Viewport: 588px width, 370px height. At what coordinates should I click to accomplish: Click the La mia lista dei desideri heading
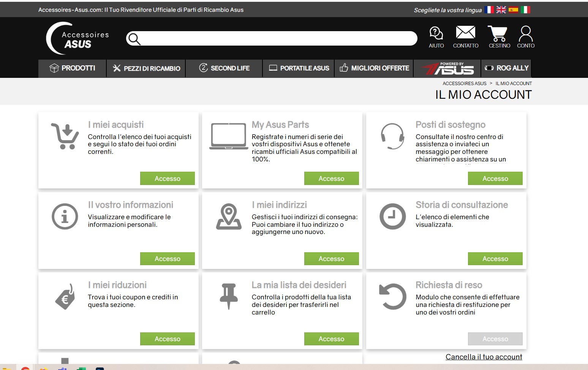click(299, 285)
